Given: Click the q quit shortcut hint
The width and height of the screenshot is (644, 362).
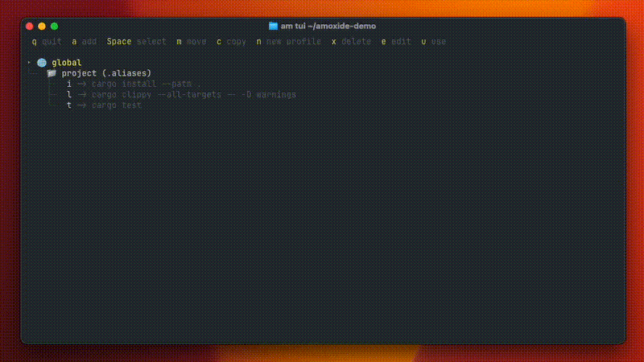Looking at the screenshot, I should coord(47,42).
